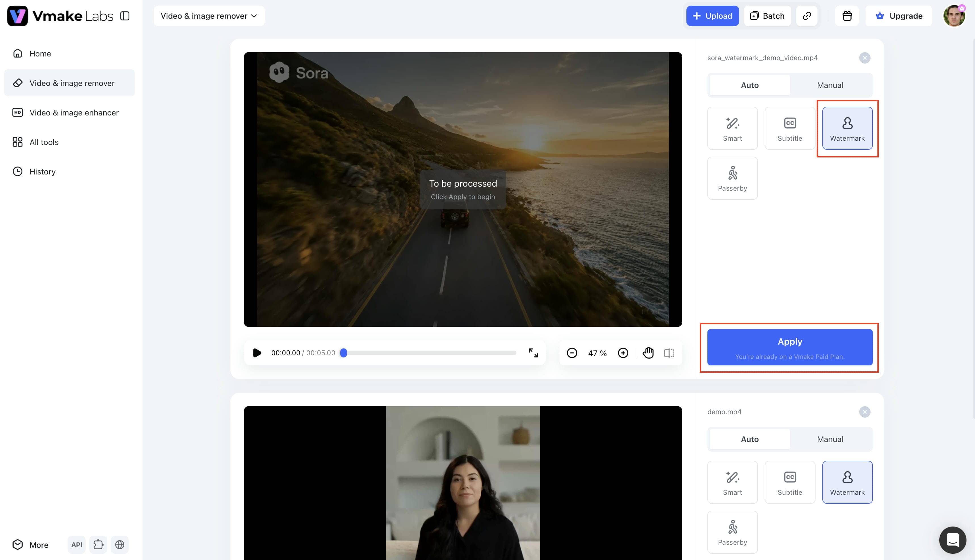Open All tools in sidebar
Viewport: 975px width, 560px height.
pos(69,142)
